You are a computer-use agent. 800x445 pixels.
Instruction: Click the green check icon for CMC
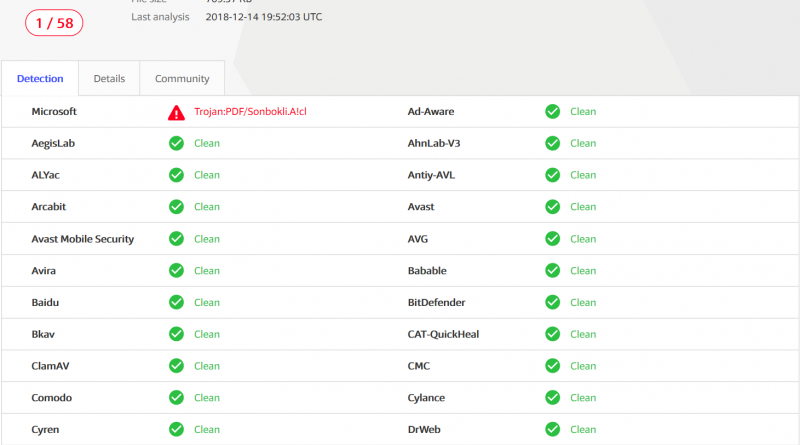[553, 366]
